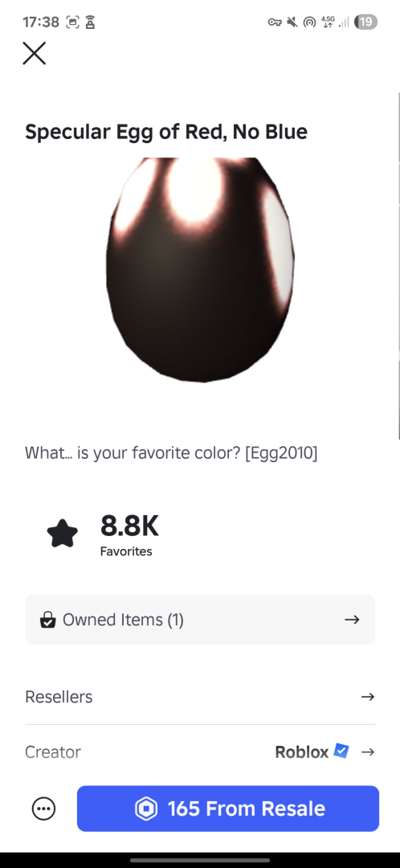400x868 pixels.
Task: Close the item details page
Action: click(x=35, y=54)
